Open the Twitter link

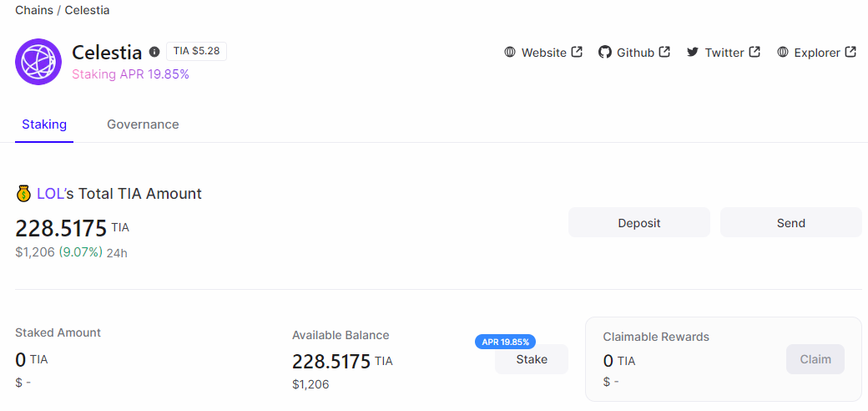[724, 52]
